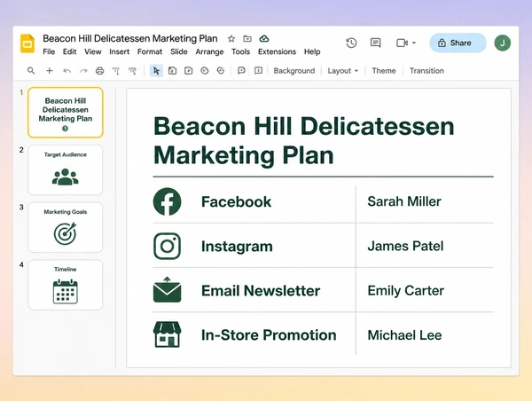Choose the Select cursor tool
532x401 pixels.
[156, 71]
